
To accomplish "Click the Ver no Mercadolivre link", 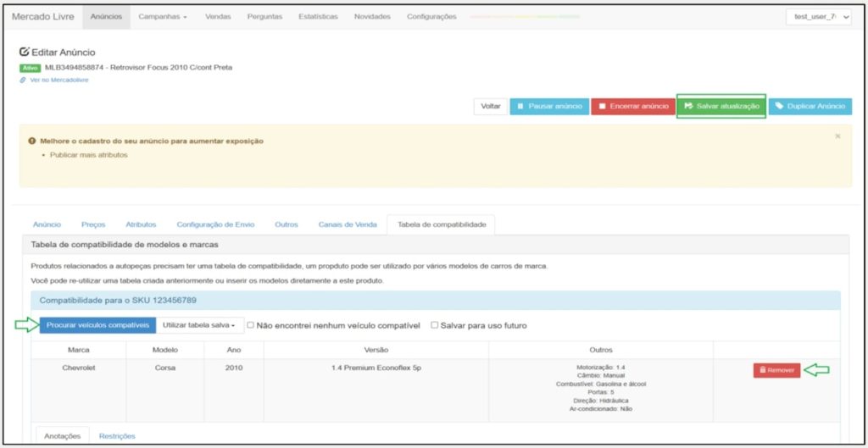I will 58,80.
